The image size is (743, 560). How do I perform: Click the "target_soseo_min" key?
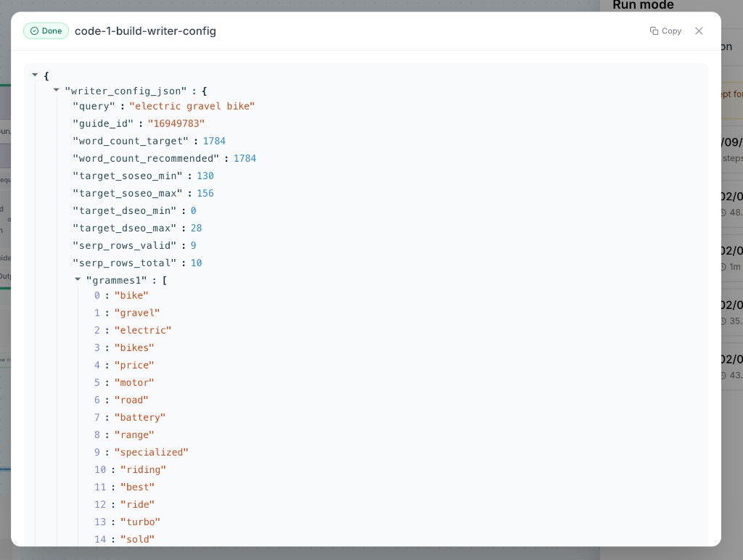click(x=128, y=176)
